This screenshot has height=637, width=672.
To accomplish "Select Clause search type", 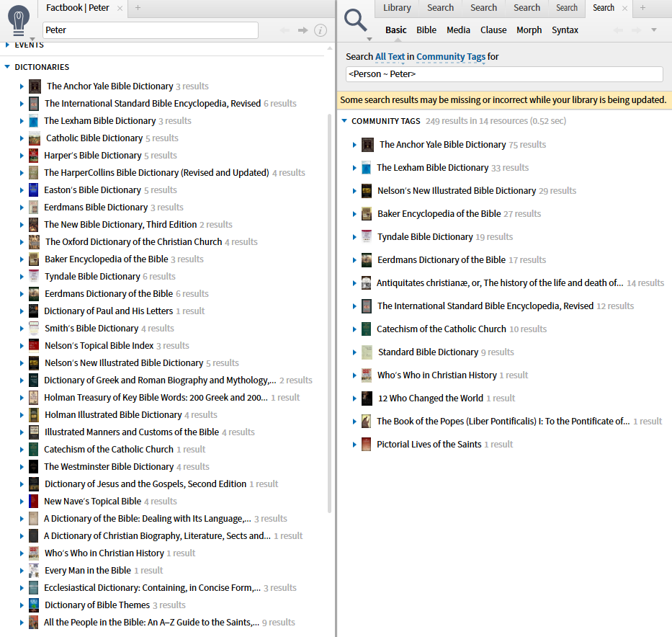I will coord(493,30).
